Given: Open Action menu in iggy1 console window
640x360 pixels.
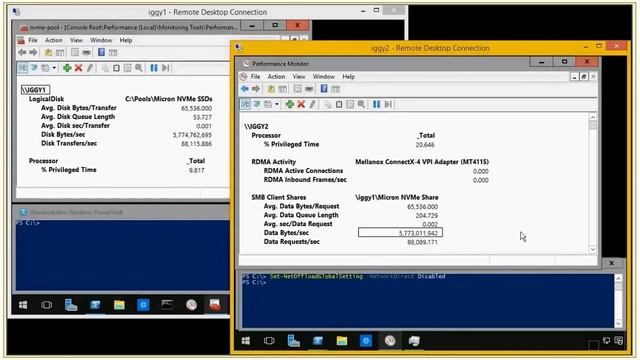Looking at the screenshot, I should click(53, 40).
